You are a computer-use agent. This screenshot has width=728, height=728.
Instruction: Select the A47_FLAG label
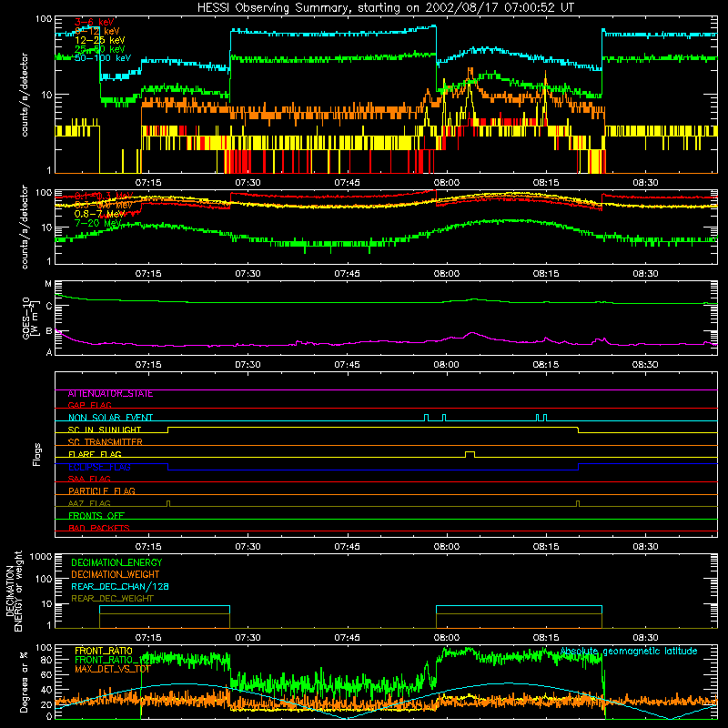[89, 503]
